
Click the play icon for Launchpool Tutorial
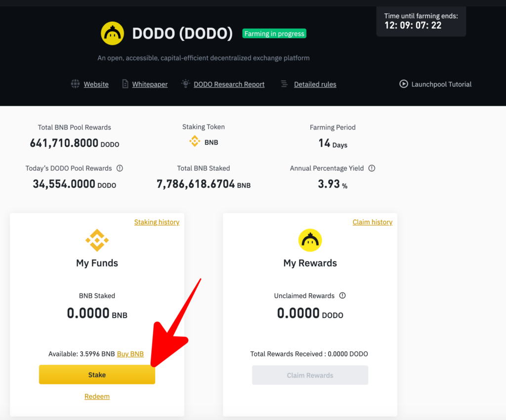(404, 84)
